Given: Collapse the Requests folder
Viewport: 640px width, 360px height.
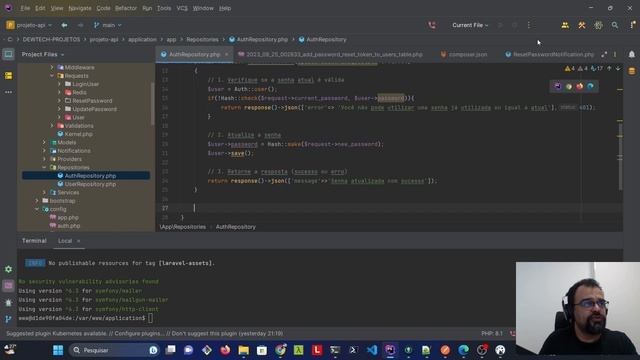Looking at the screenshot, I should pyautogui.click(x=52, y=76).
